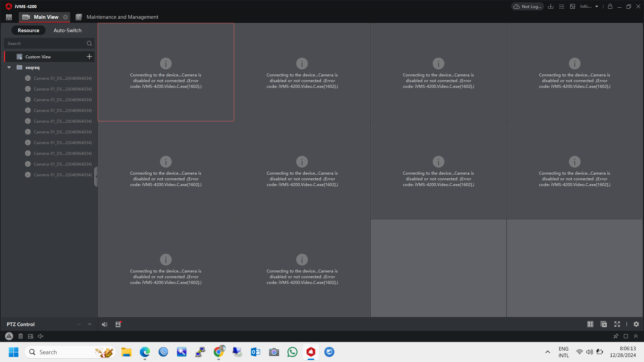Open the menu grid icon

[9, 17]
